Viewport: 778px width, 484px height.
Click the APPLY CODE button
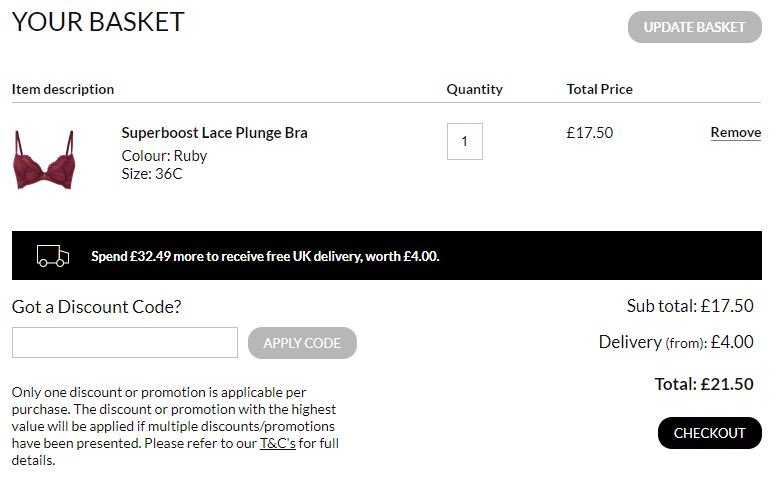[x=302, y=343]
